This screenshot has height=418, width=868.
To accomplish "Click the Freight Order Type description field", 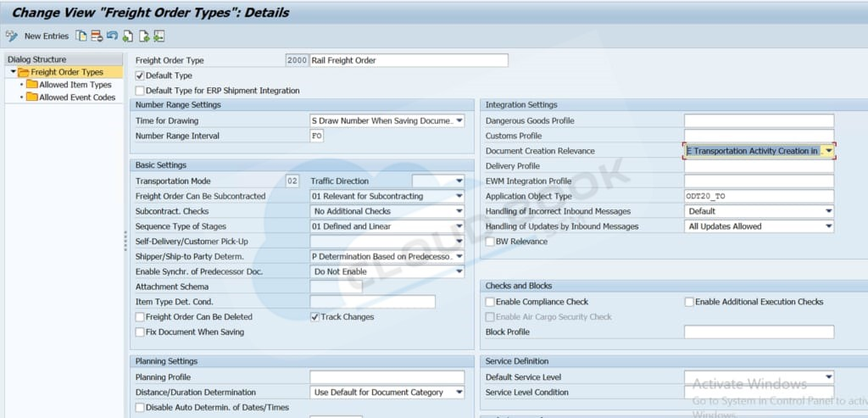I will 409,60.
